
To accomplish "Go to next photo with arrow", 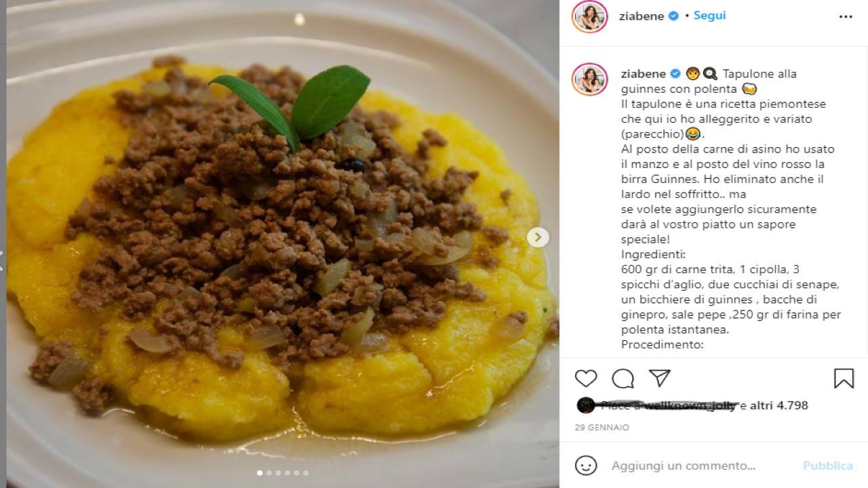I will tap(538, 237).
